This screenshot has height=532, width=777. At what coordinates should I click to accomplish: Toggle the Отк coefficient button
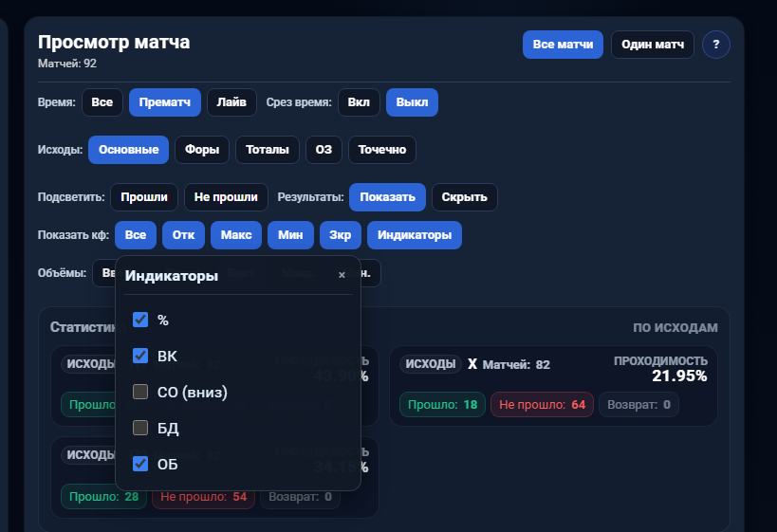[x=183, y=235]
